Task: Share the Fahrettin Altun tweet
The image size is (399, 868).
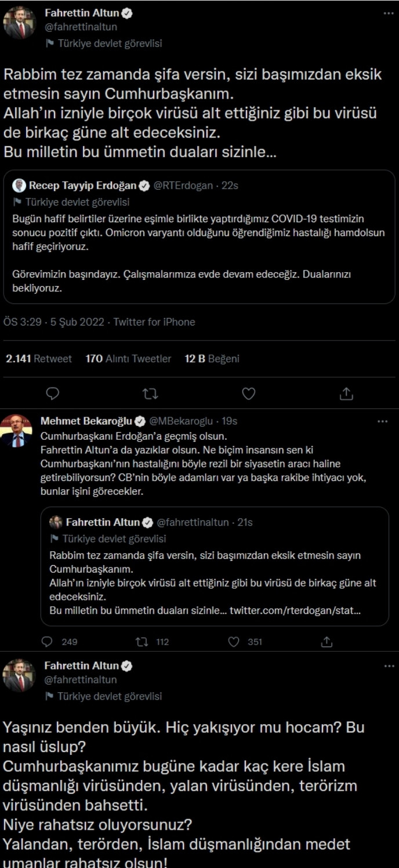Action: pos(347,394)
